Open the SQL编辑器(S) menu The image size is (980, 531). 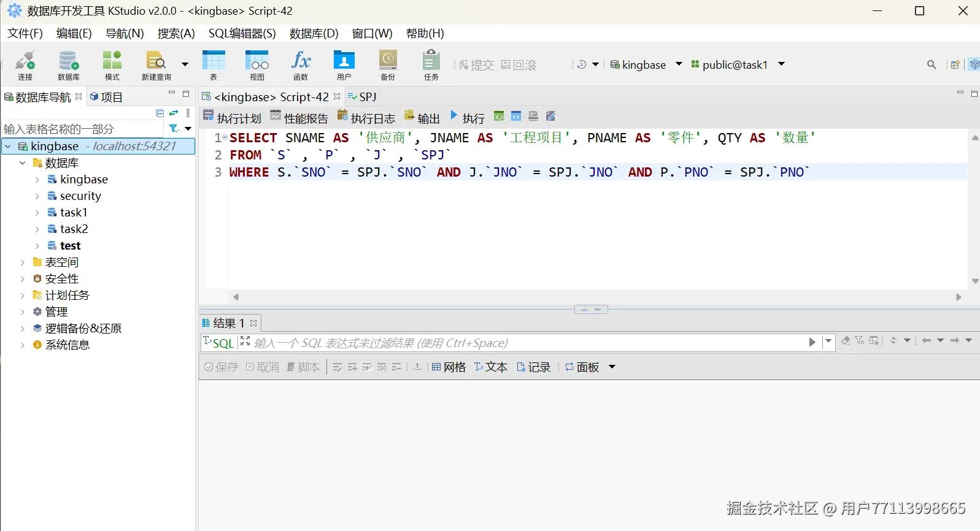[242, 33]
